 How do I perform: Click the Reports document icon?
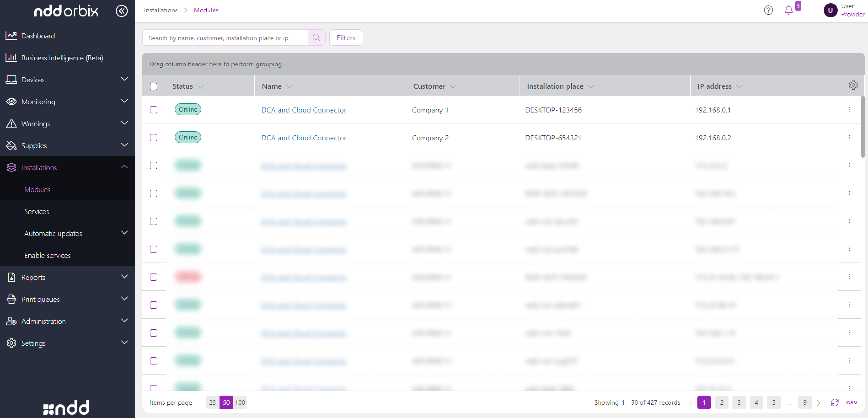11,277
